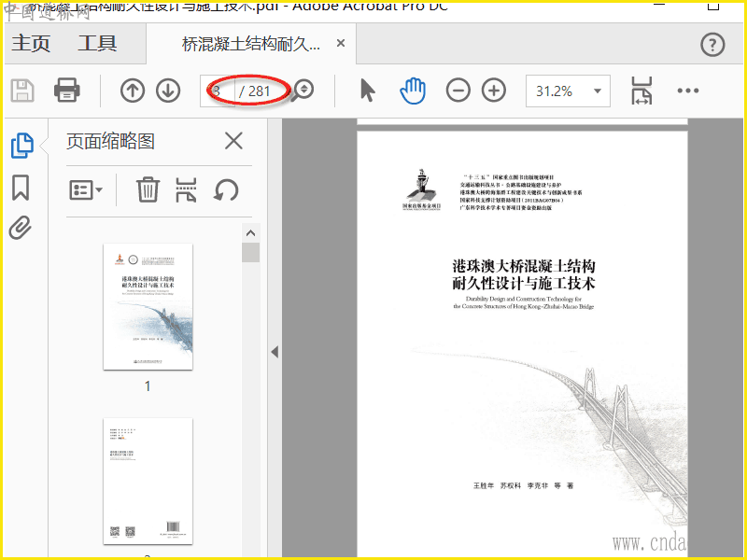Open the zoom percentage dropdown 31.2%
This screenshot has width=747, height=560.
point(568,91)
